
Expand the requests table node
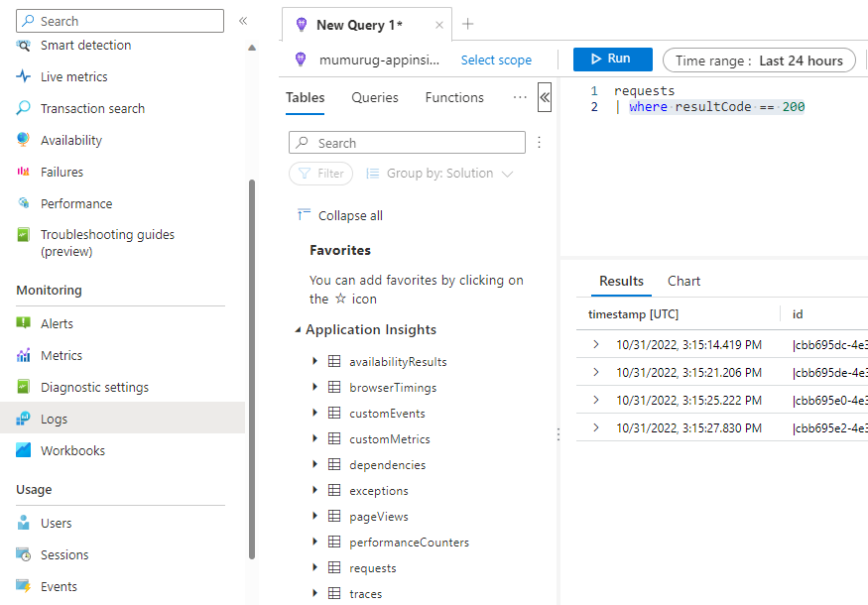(x=315, y=567)
